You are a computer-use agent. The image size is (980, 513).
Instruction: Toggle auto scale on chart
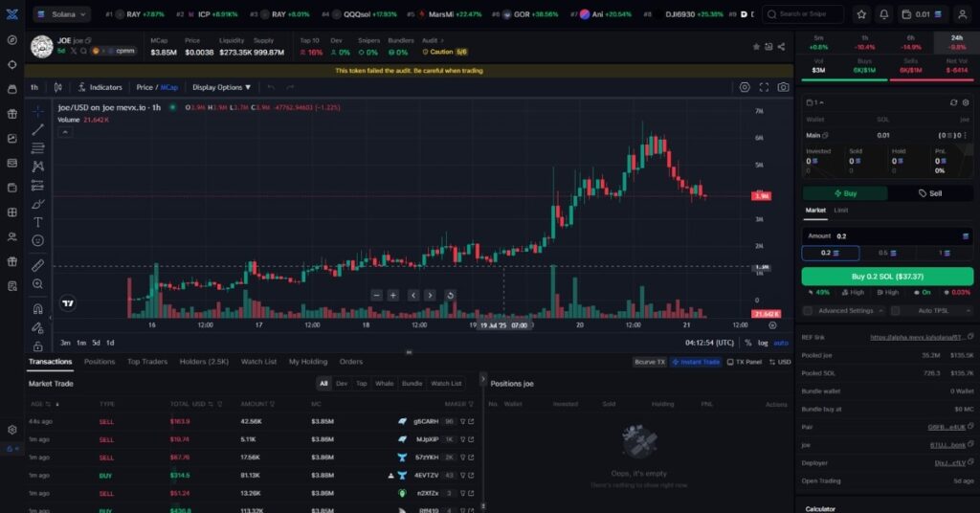click(x=781, y=343)
